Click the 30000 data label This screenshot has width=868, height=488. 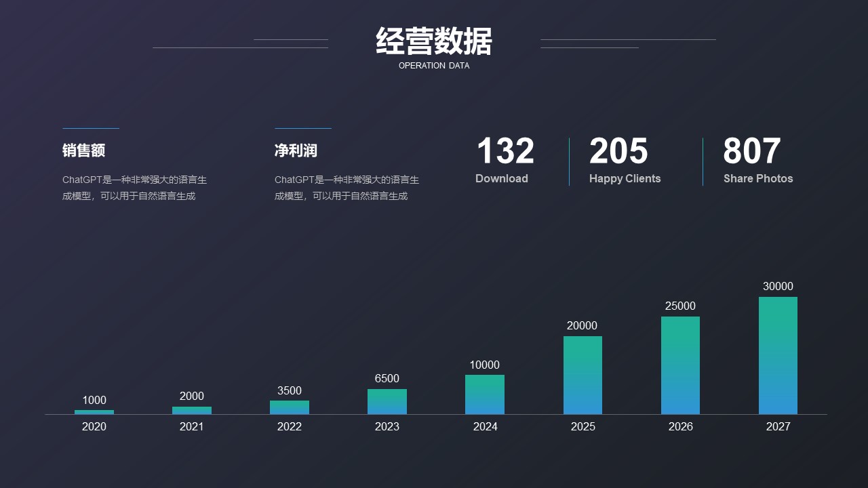778,287
